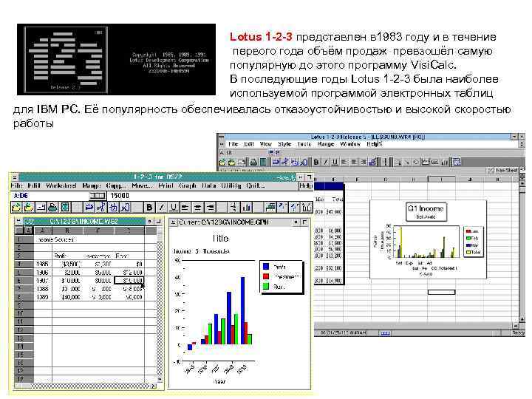Click the align right icon in the OS/2 toolbar
Image resolution: width=532 pixels, height=399 pixels.
[210, 207]
